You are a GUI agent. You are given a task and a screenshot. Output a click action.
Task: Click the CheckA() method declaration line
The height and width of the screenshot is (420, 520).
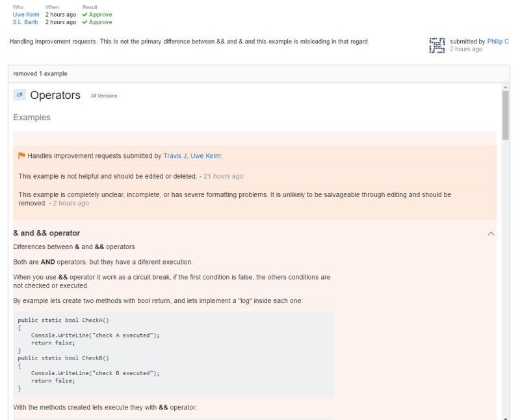point(63,320)
